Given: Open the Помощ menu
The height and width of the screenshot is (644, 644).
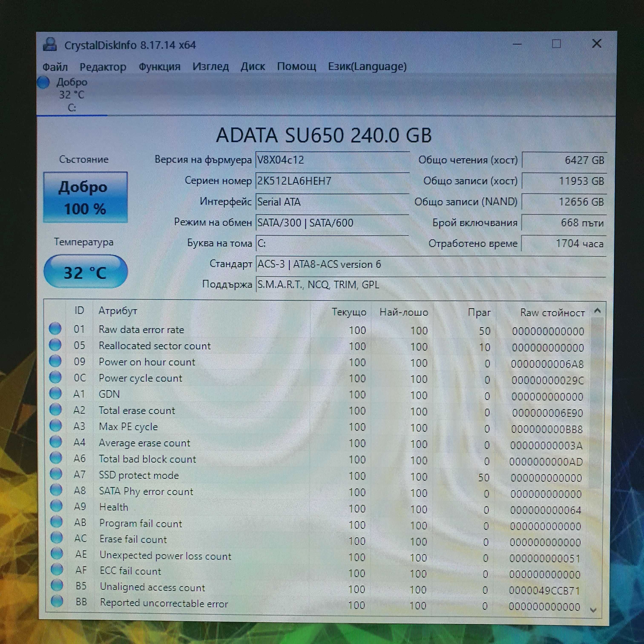Looking at the screenshot, I should (296, 66).
